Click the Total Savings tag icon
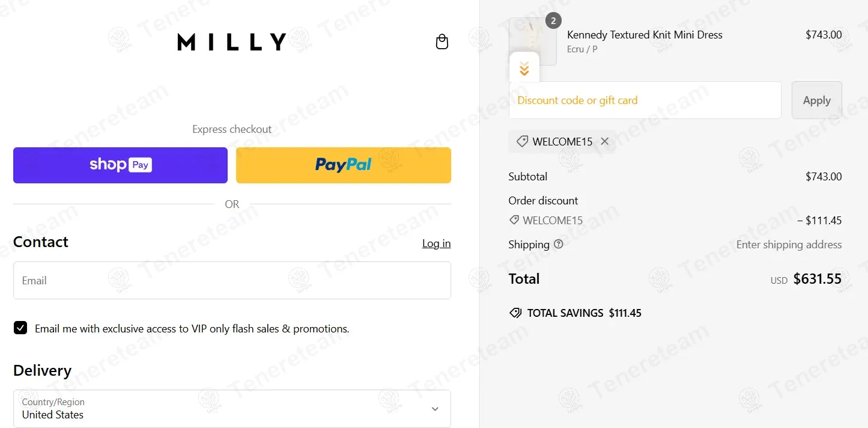The width and height of the screenshot is (868, 428). pos(515,313)
